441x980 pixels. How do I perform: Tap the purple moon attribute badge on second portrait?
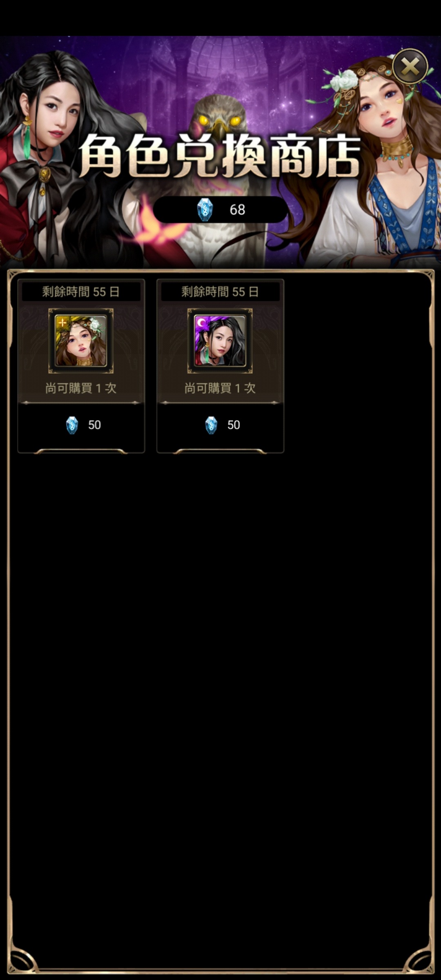click(201, 322)
